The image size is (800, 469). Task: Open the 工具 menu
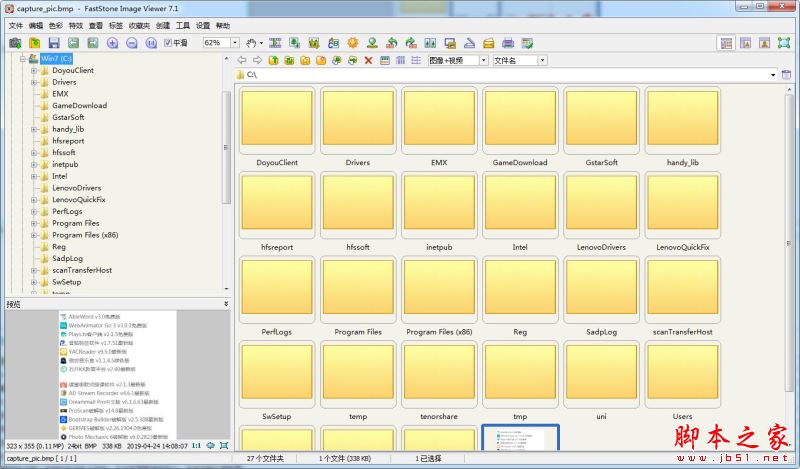pos(183,26)
